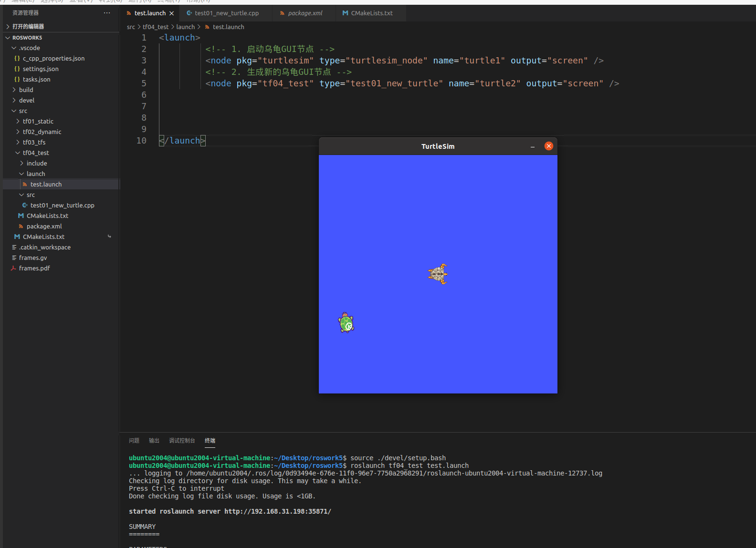Click the .catkin_workspace file icon
The image size is (756, 548).
coord(14,247)
